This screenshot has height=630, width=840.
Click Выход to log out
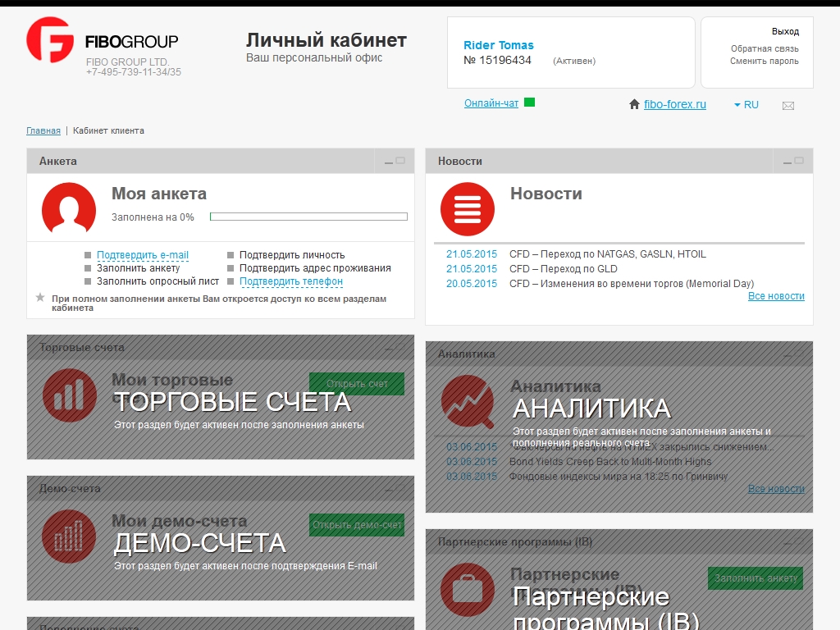coord(785,31)
